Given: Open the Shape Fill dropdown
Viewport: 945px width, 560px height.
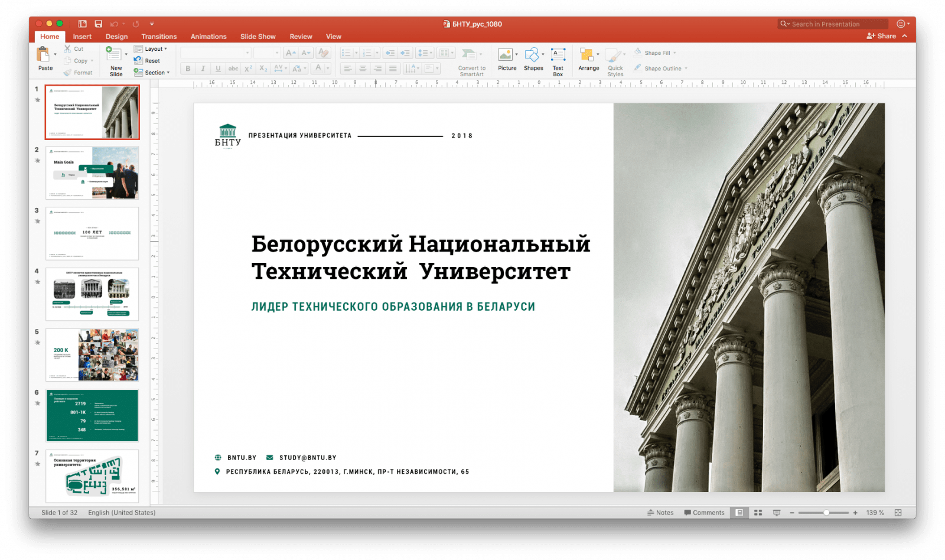Looking at the screenshot, I should click(x=656, y=53).
